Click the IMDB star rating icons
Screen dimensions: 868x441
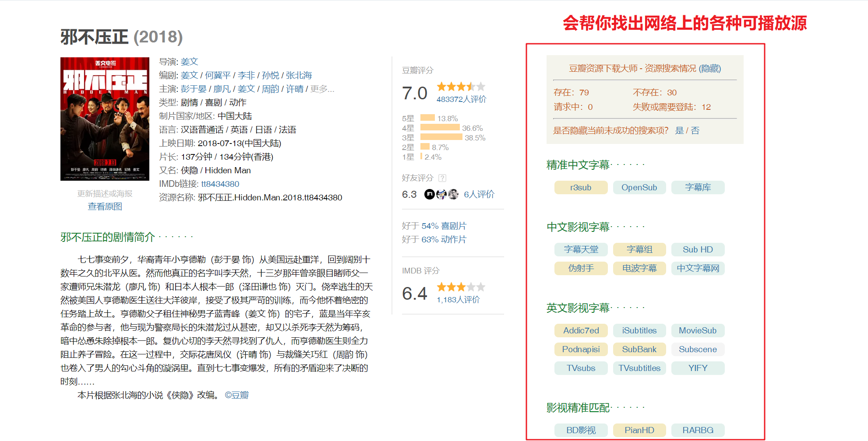[461, 287]
